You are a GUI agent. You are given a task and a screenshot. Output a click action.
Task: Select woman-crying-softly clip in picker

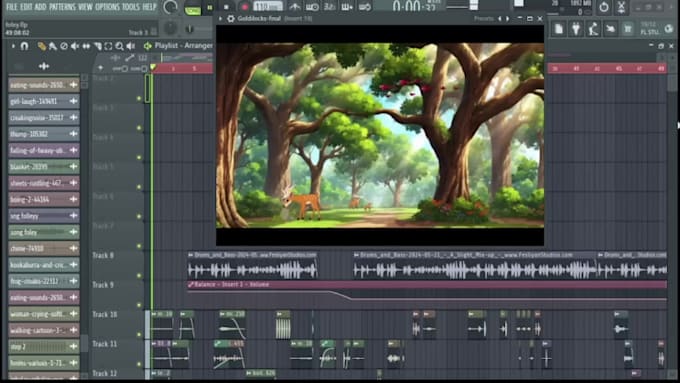pyautogui.click(x=44, y=314)
